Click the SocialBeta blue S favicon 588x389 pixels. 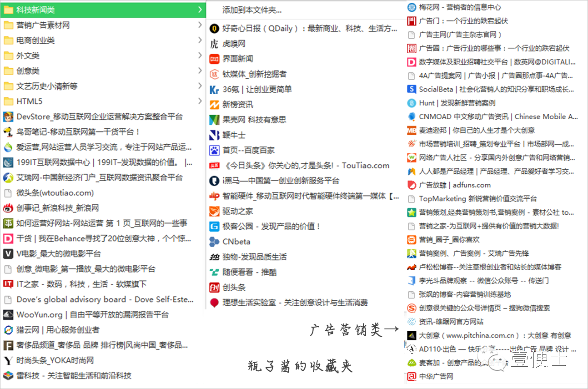412,89
